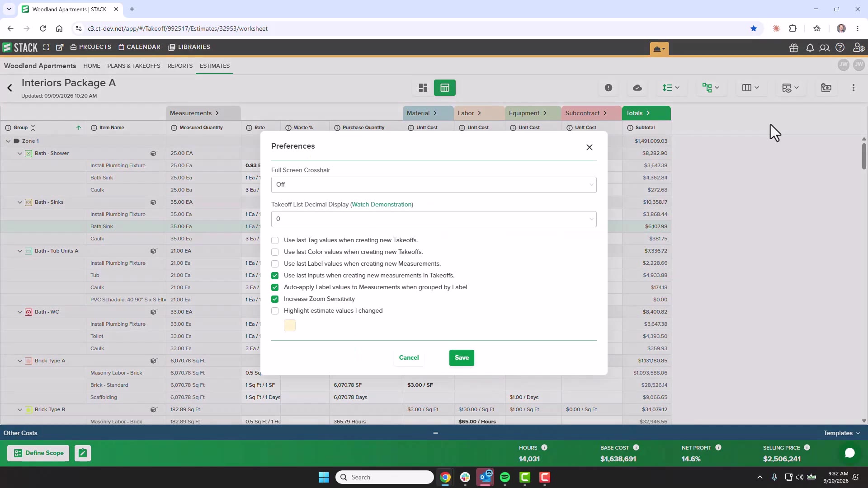Open the table view settings dropdown
Screen dimensions: 868x488
point(790,88)
